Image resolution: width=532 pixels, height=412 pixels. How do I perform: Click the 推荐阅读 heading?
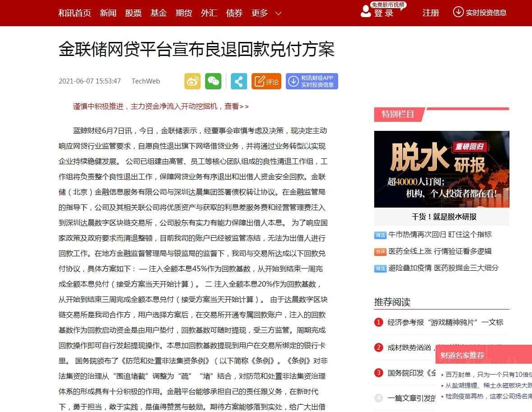(x=392, y=302)
